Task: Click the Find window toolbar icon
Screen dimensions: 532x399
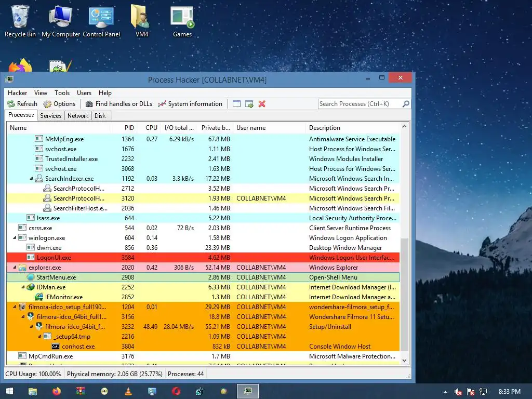Action: pyautogui.click(x=236, y=104)
